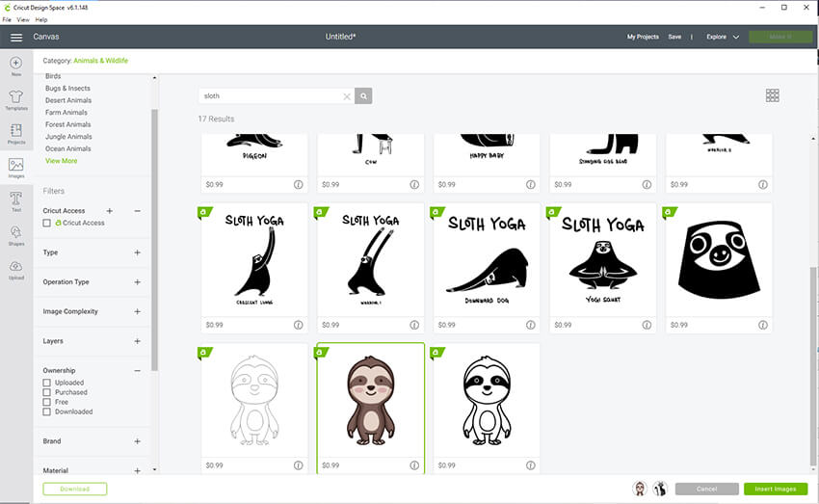The height and width of the screenshot is (504, 819).
Task: Expand the Material filter section
Action: click(138, 470)
